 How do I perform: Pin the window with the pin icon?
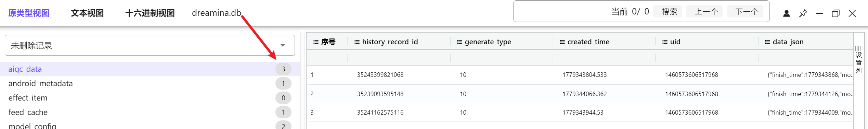click(803, 13)
